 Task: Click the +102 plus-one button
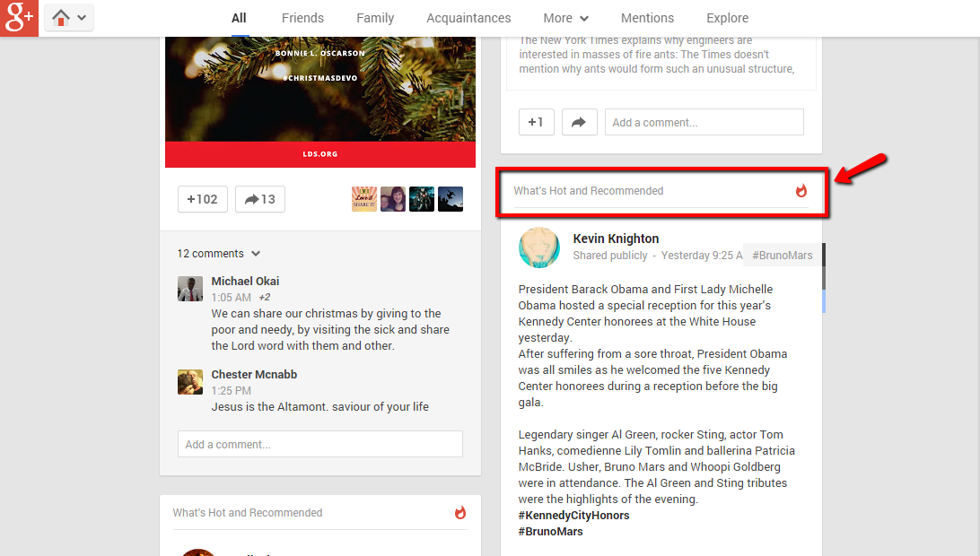pos(203,199)
